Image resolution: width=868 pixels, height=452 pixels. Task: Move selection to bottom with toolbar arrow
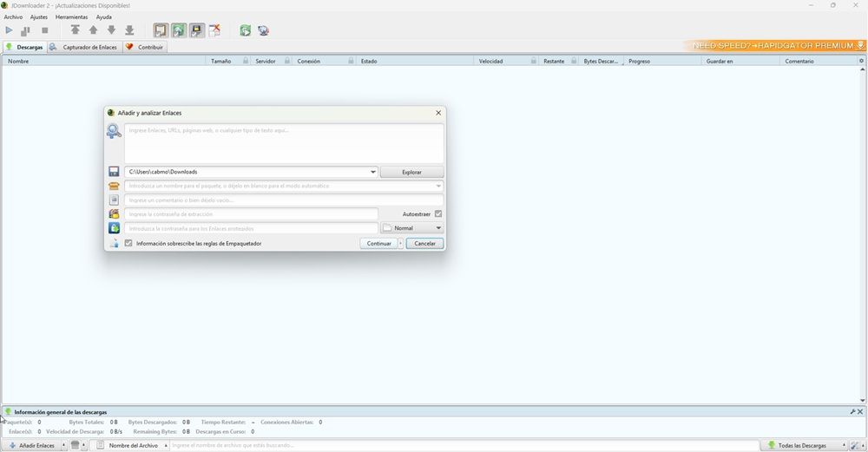pos(129,30)
